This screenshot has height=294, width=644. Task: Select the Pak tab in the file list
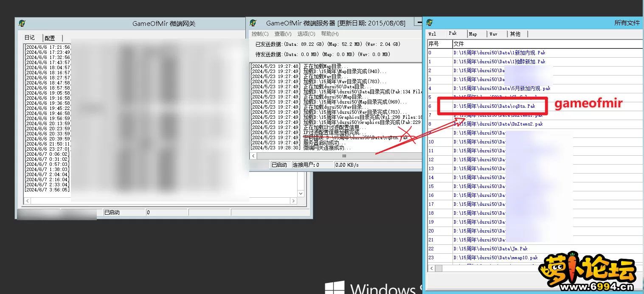[x=453, y=33]
